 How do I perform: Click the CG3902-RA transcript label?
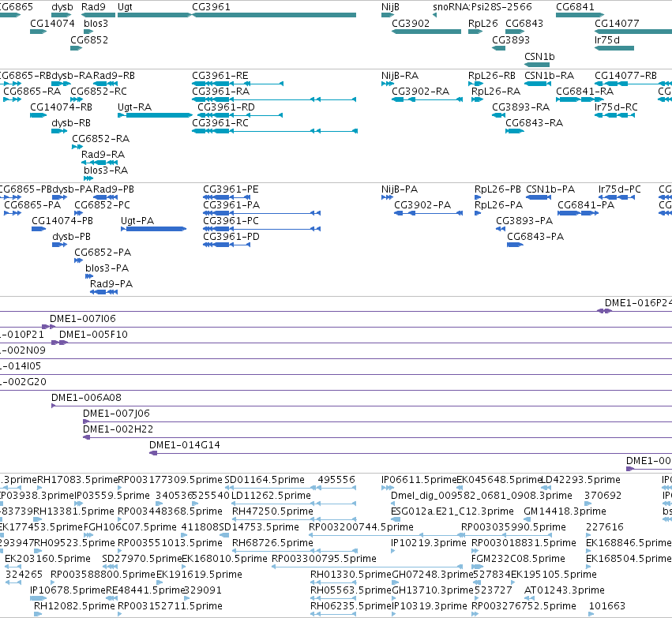pos(420,92)
